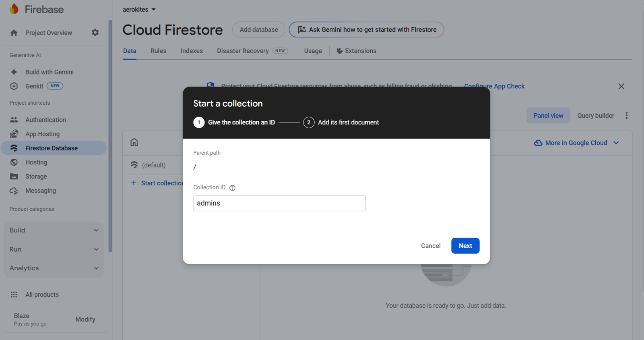The width and height of the screenshot is (644, 340).
Task: Switch to the Data tab
Action: 130,51
